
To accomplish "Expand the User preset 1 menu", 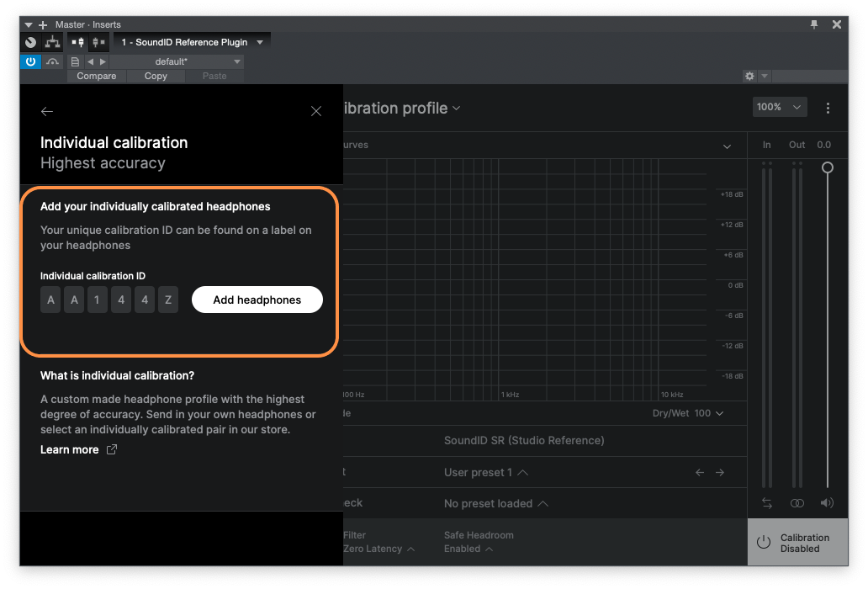I will [x=485, y=472].
